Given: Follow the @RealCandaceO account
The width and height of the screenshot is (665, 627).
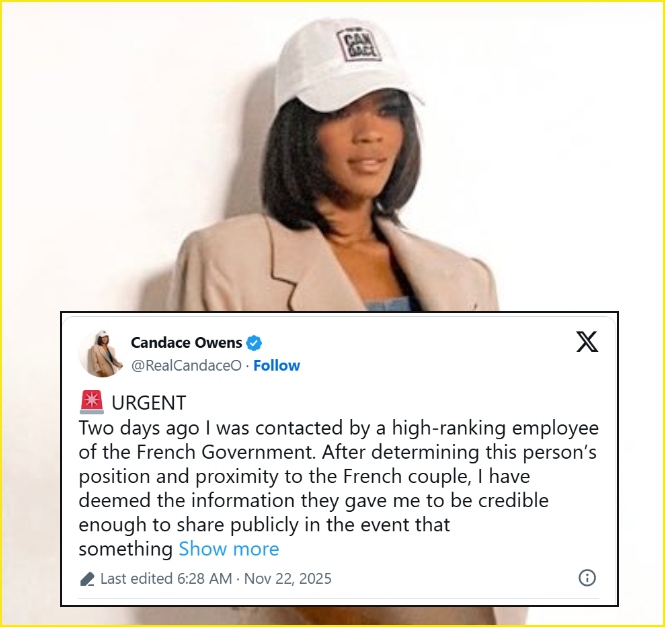Looking at the screenshot, I should (x=277, y=366).
